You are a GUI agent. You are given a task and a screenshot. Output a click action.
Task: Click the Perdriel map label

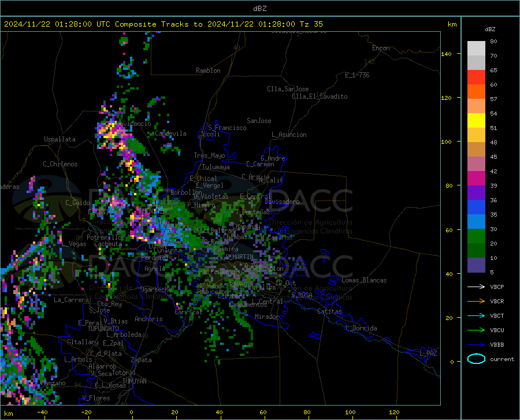pyautogui.click(x=154, y=257)
